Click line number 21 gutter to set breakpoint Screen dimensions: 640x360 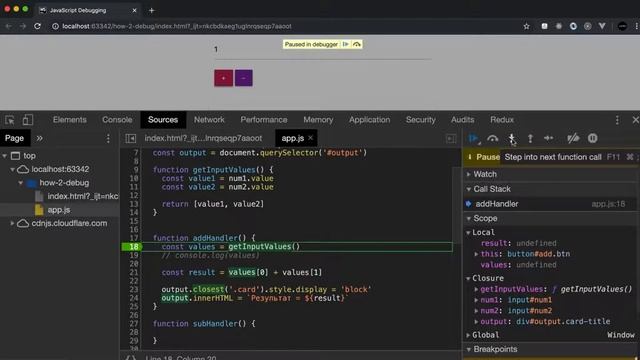pos(134,272)
